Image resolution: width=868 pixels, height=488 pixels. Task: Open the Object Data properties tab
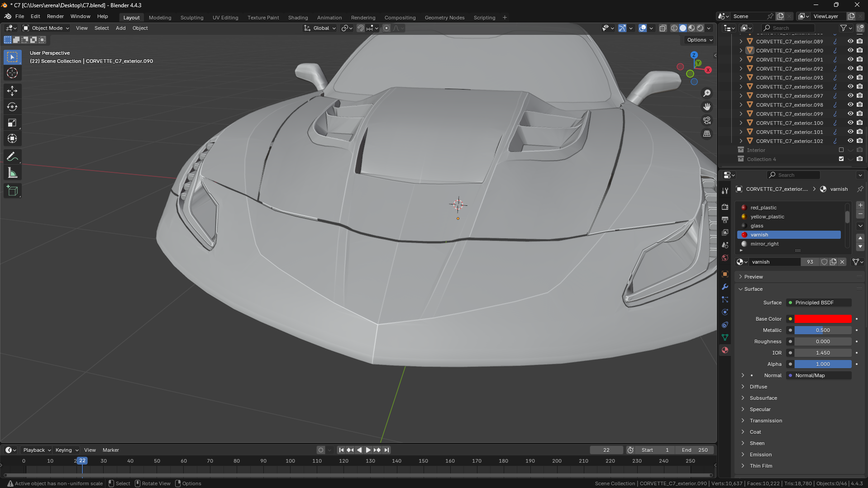[725, 337]
